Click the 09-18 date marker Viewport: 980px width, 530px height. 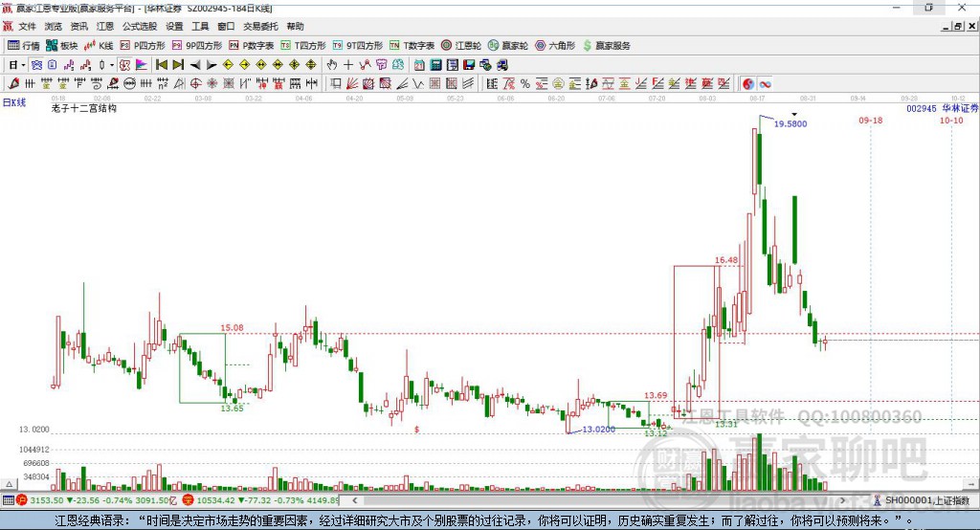tap(871, 120)
